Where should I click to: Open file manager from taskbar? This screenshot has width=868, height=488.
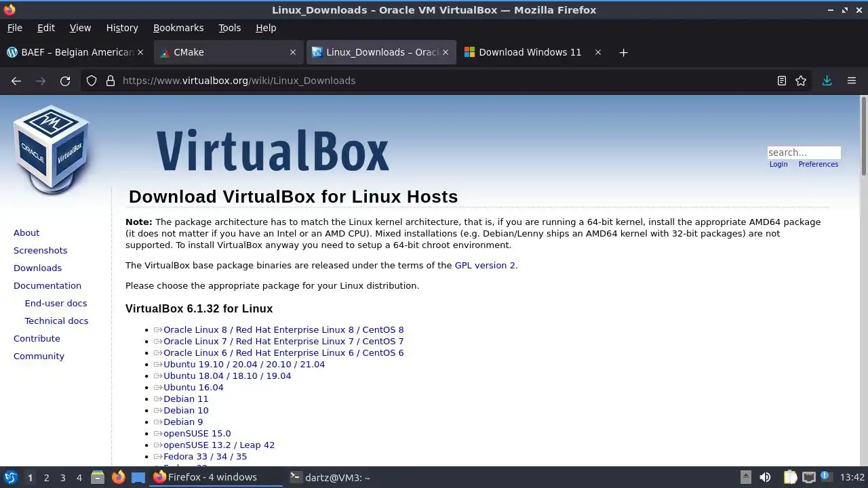coord(98,477)
